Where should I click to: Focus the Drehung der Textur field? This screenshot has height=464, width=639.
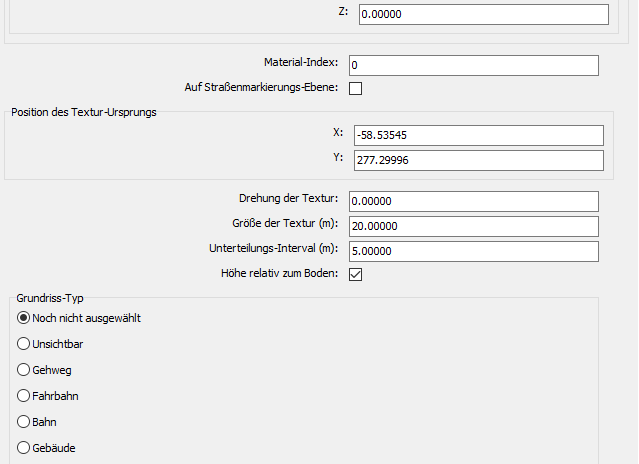473,202
